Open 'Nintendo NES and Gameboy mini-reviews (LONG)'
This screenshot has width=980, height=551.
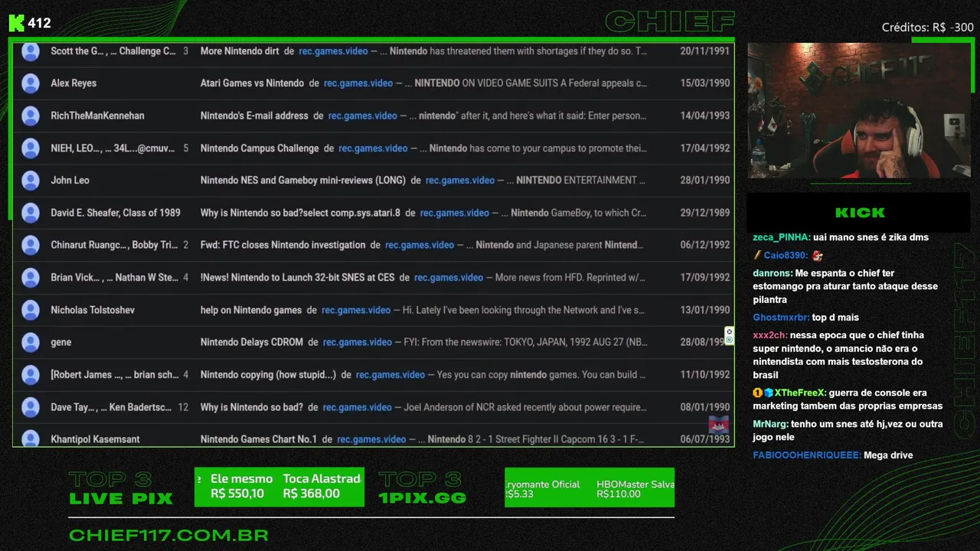[x=303, y=181]
